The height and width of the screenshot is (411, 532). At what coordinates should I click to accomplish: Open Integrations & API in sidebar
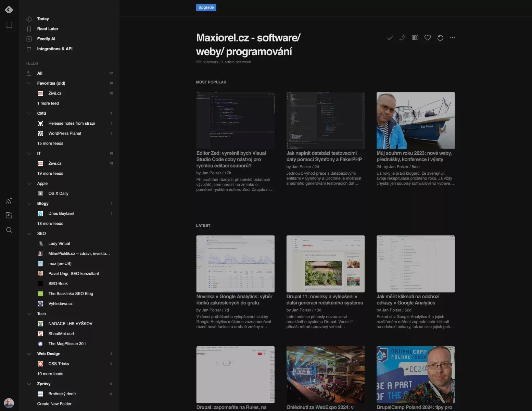(x=55, y=49)
